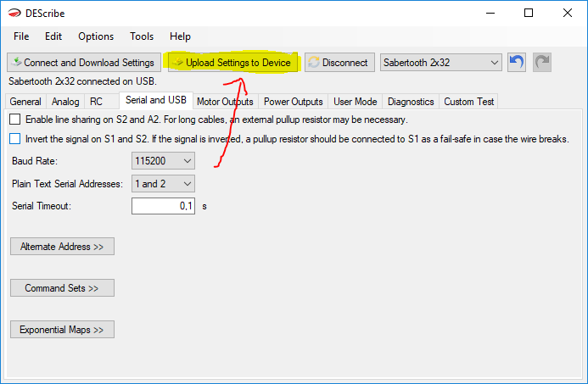Click status text 'Sabertooth 2x32 connected on USB.'
The height and width of the screenshot is (384, 588).
[x=82, y=81]
